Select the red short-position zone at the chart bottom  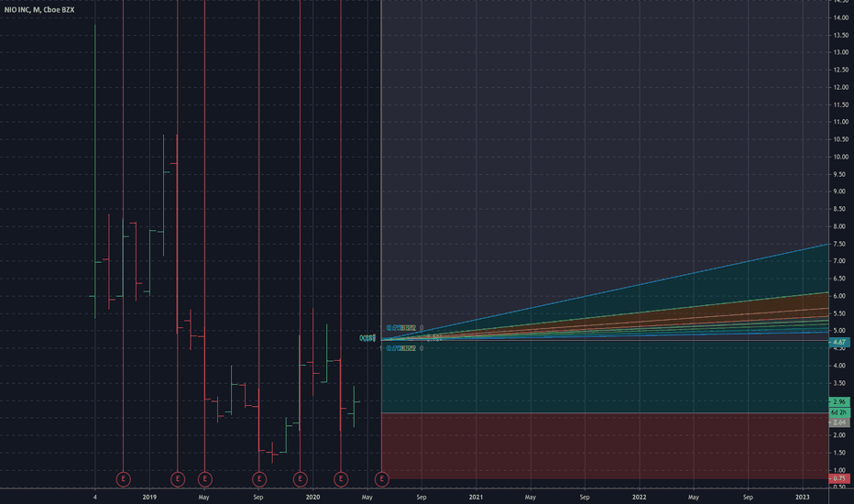pyautogui.click(x=605, y=445)
